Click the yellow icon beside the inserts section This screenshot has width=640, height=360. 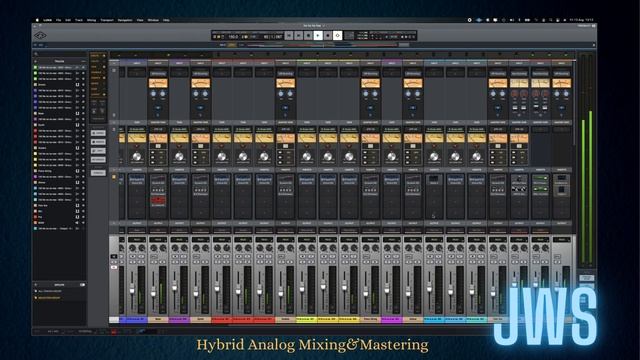pyautogui.click(x=114, y=177)
